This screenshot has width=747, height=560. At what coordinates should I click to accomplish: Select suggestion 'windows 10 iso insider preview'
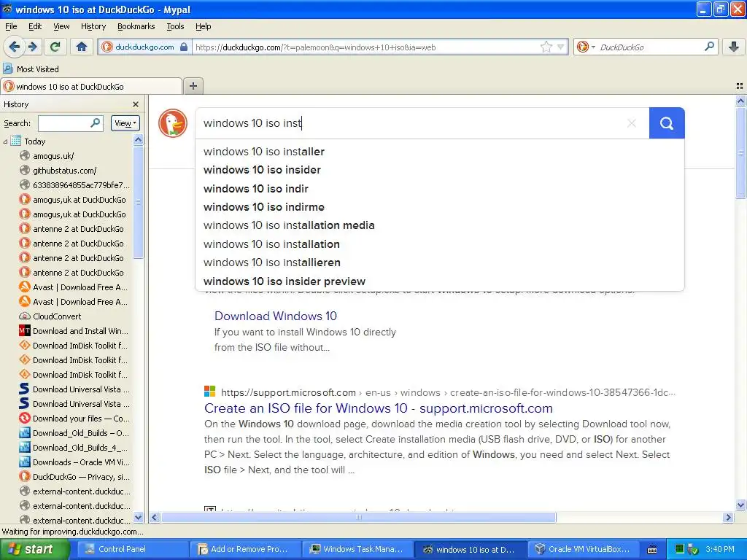(x=439, y=281)
